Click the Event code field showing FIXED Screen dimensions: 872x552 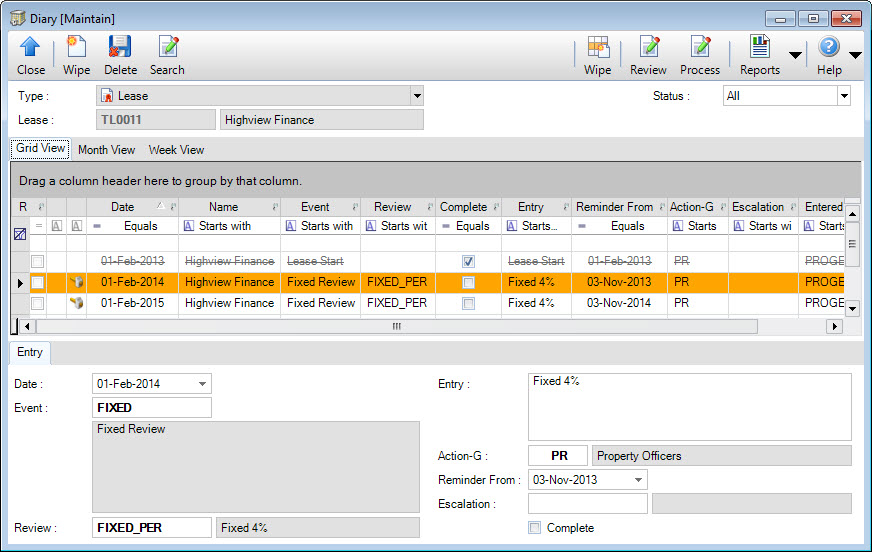(151, 407)
